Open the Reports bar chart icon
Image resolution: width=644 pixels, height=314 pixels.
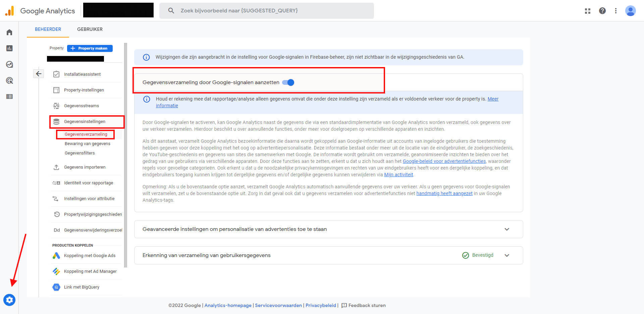click(x=9, y=48)
